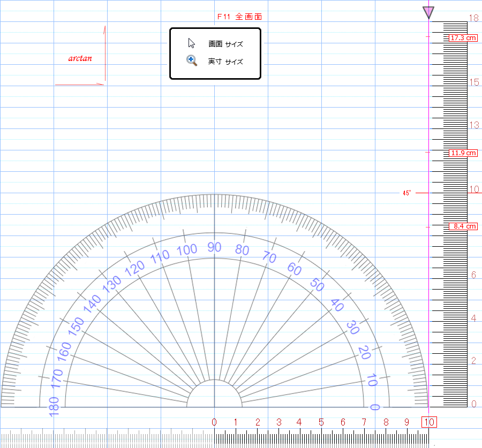Click the arrow cursor icon for 画面サイズ

coord(192,43)
